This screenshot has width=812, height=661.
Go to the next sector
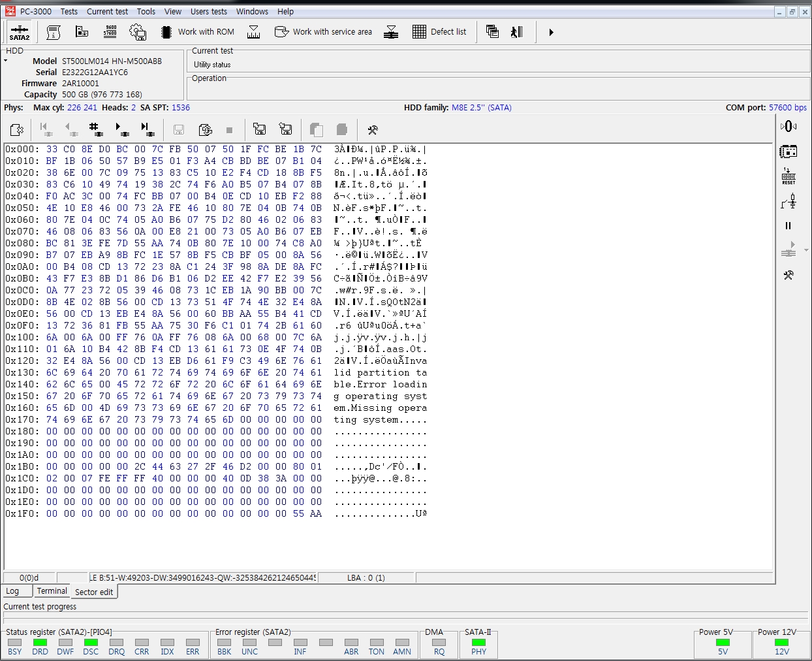click(x=121, y=129)
